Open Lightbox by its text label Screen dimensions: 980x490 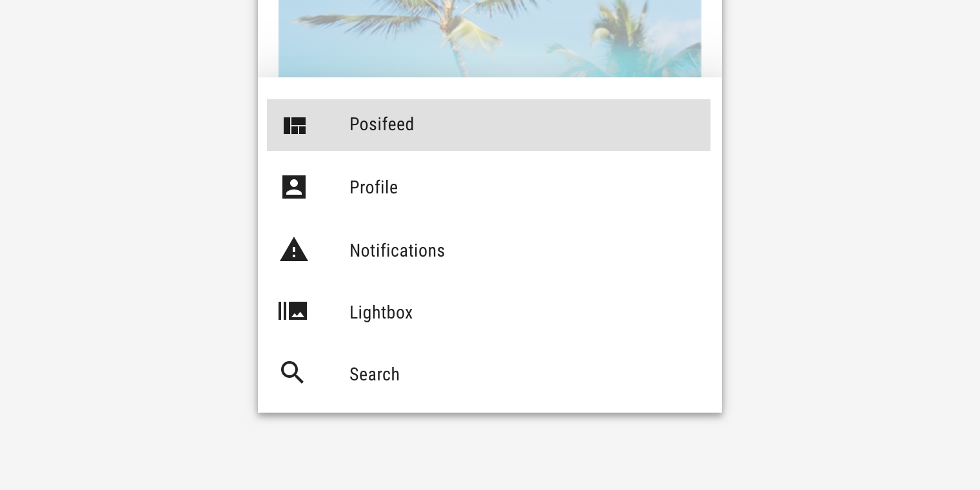(x=381, y=313)
